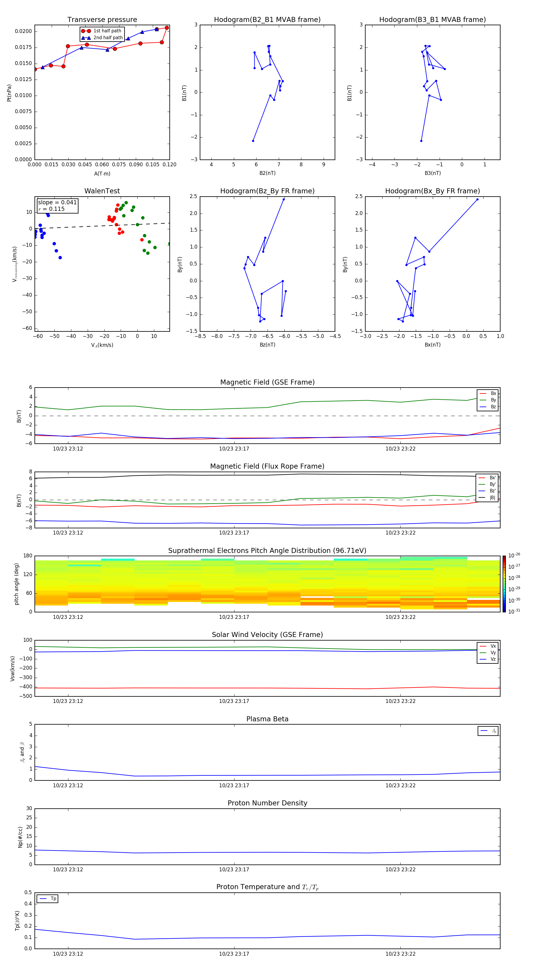Click the "Bz(nT)" x-axis label
Screen dimensions: 535x980
click(x=267, y=345)
